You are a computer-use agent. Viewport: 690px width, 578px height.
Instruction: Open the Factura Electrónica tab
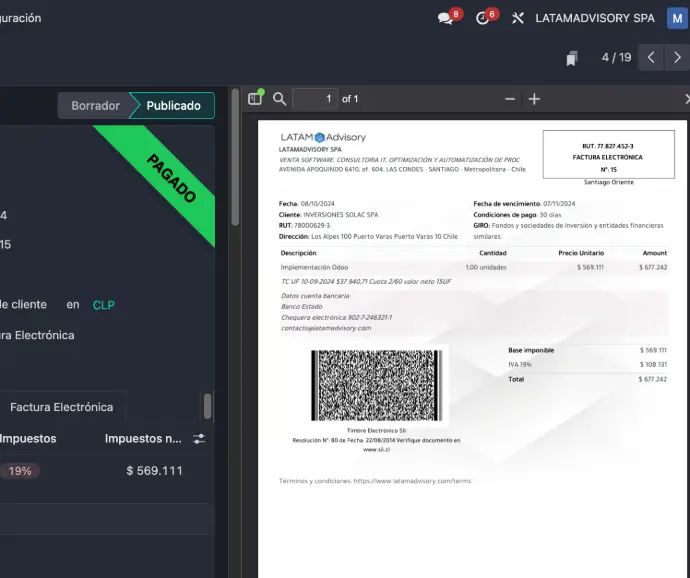(62, 407)
